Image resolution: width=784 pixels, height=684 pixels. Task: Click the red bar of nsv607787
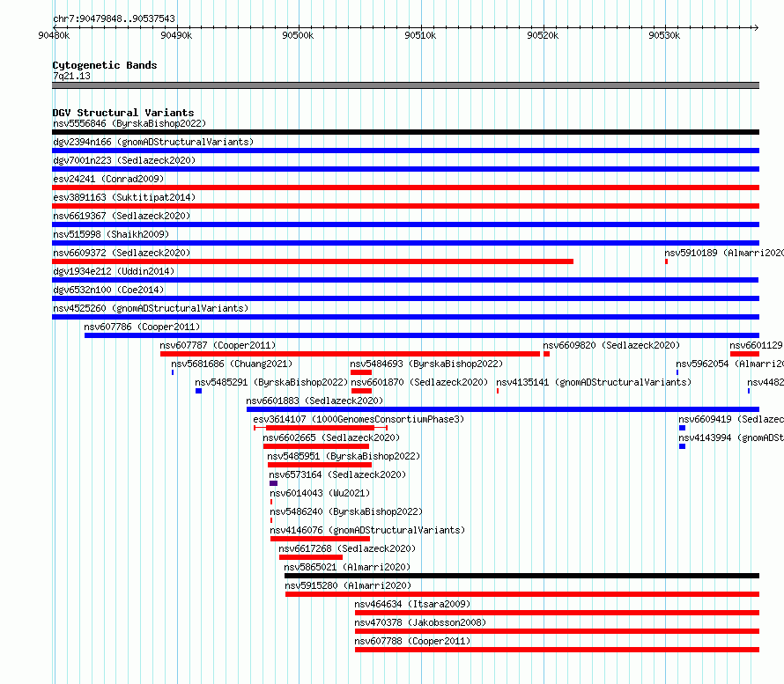(x=350, y=354)
